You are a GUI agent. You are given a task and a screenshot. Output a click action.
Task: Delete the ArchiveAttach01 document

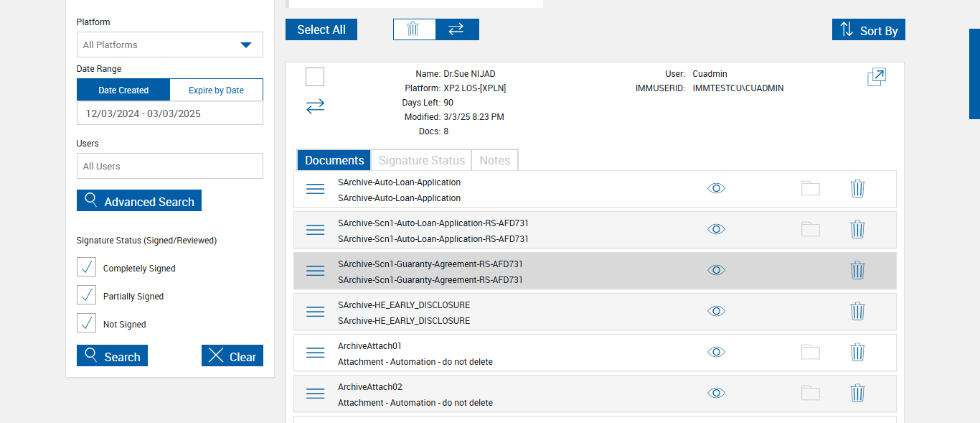(857, 352)
